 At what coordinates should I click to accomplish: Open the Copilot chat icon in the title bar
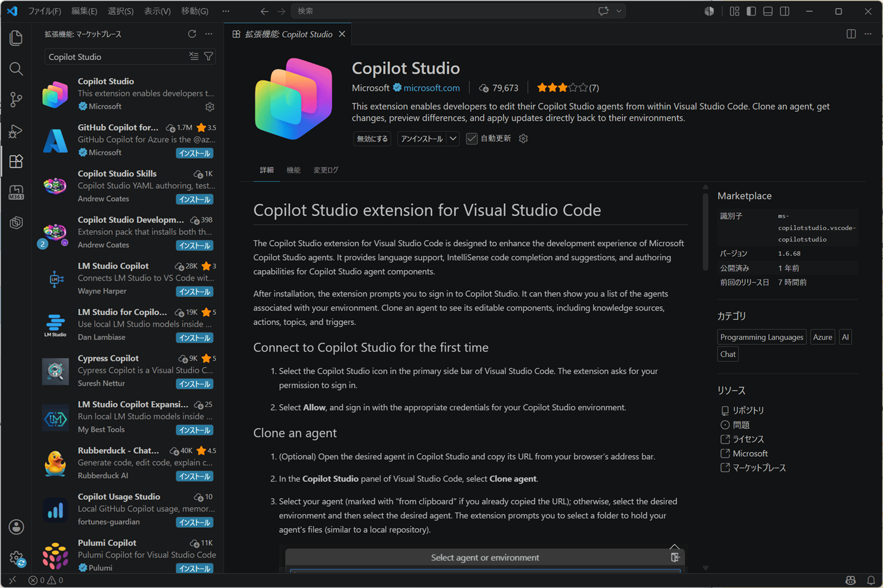(603, 11)
